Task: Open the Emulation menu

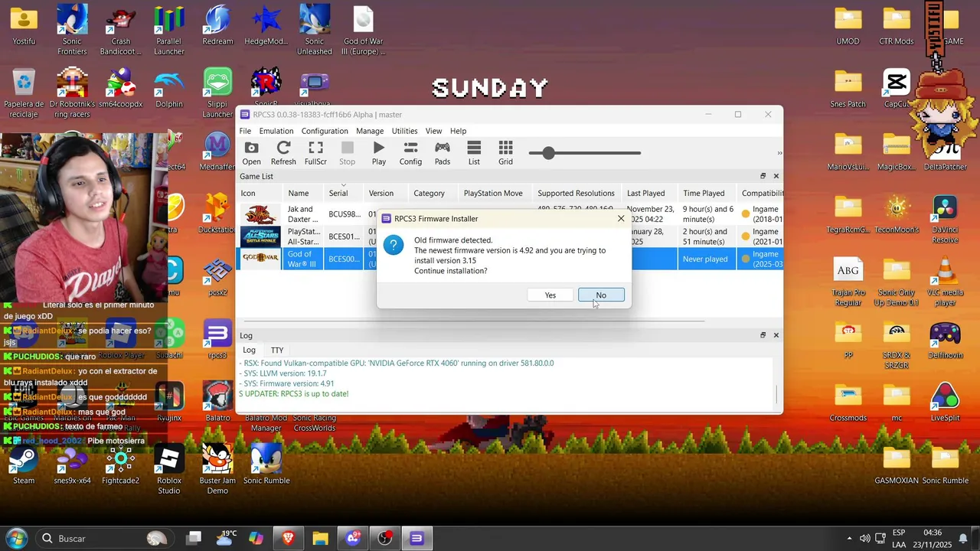Action: [276, 131]
